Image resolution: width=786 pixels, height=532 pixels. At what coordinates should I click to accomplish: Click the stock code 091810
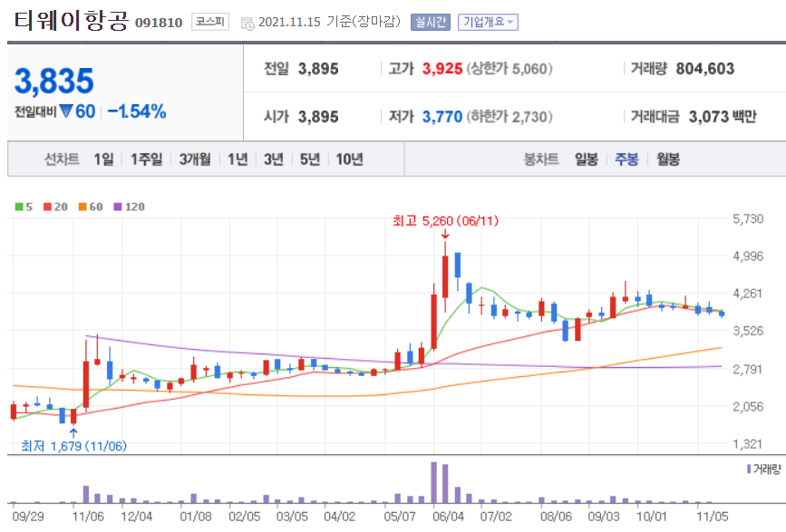pos(159,23)
